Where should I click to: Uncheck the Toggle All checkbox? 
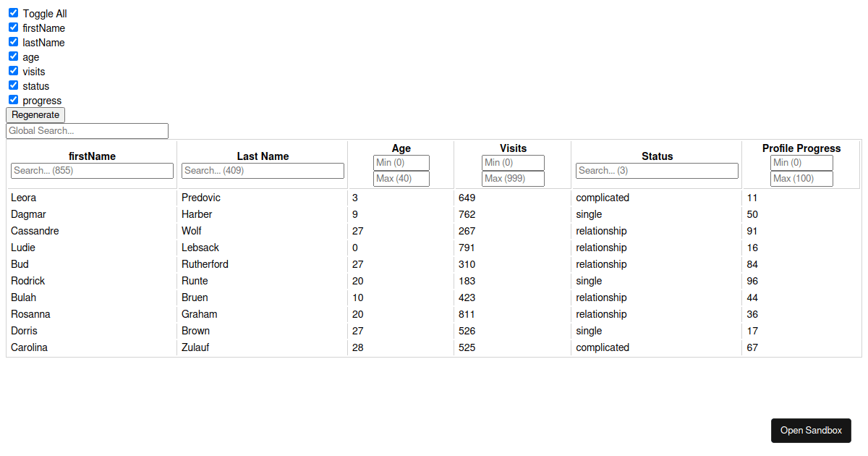[x=13, y=13]
